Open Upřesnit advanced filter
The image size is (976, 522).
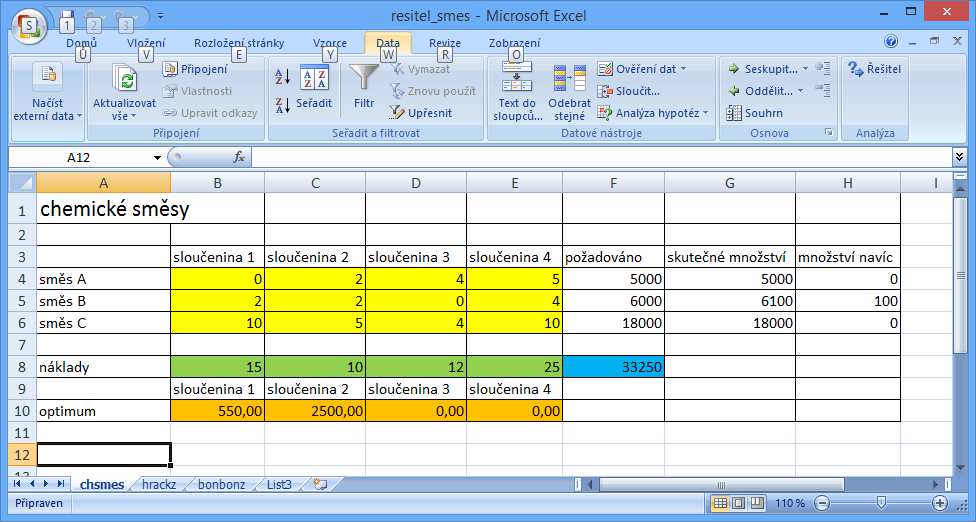(421, 113)
